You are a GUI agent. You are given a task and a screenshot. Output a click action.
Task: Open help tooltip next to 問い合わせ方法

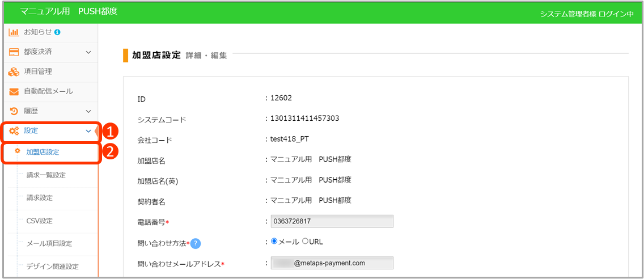coord(196,243)
